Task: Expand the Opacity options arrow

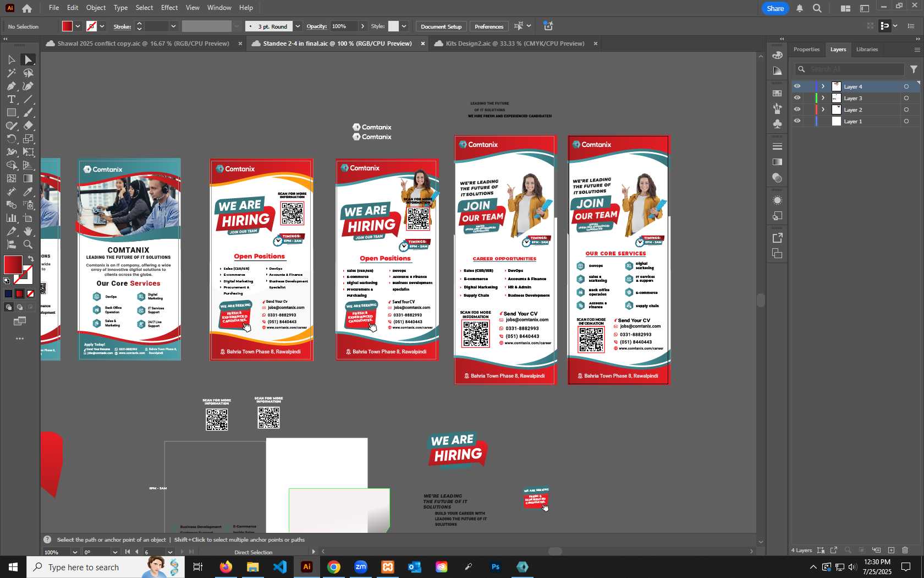Action: [362, 26]
